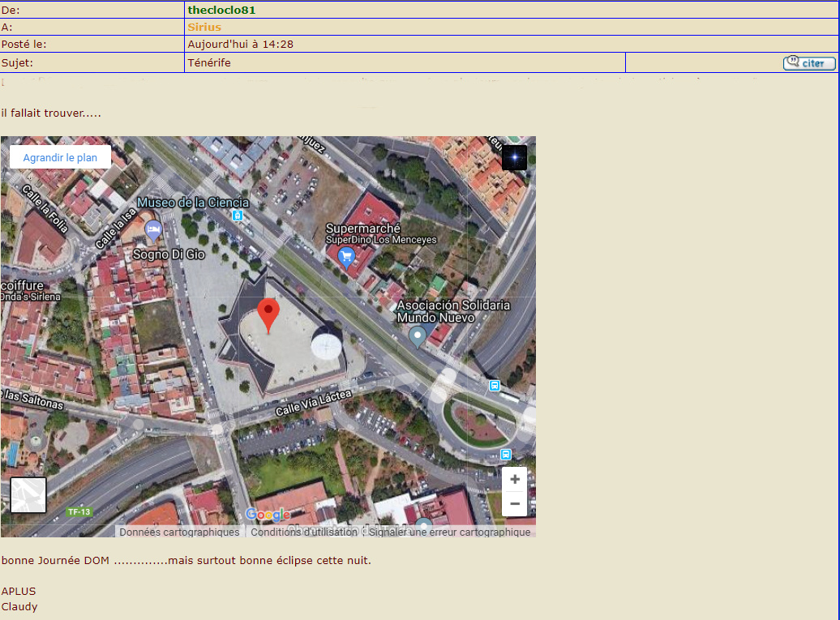Click the Sogno Di Gio hotel bed pin
The height and width of the screenshot is (620, 840).
153,231
